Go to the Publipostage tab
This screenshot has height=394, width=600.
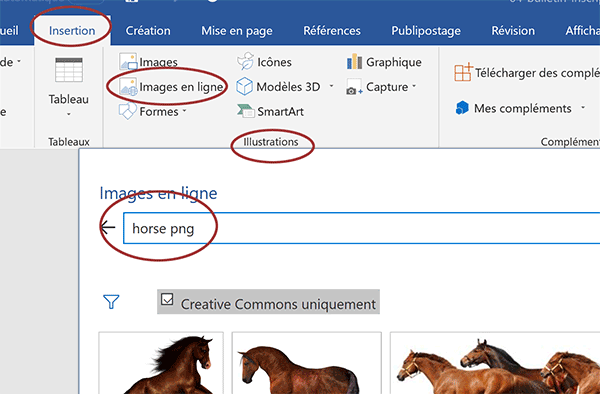pyautogui.click(x=426, y=31)
